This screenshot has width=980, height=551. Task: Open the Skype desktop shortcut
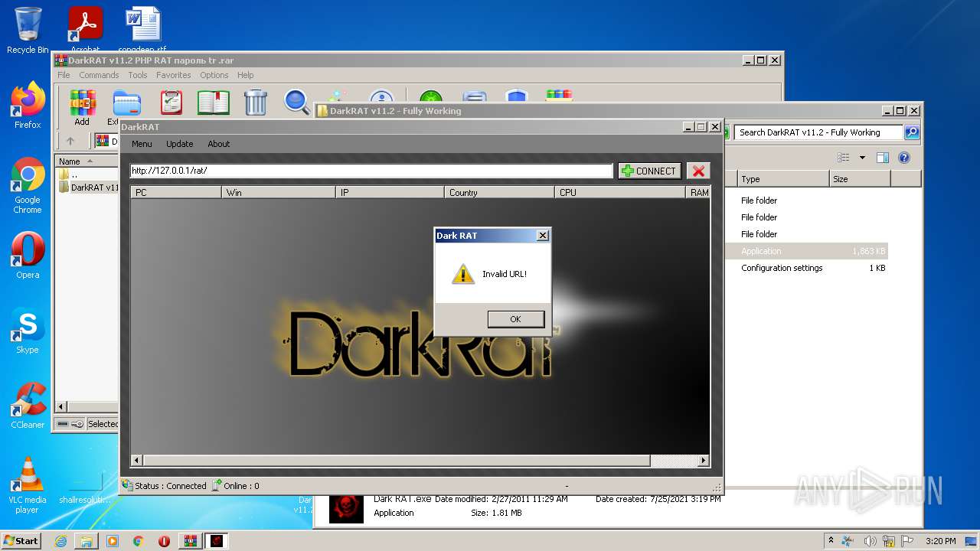coord(28,331)
